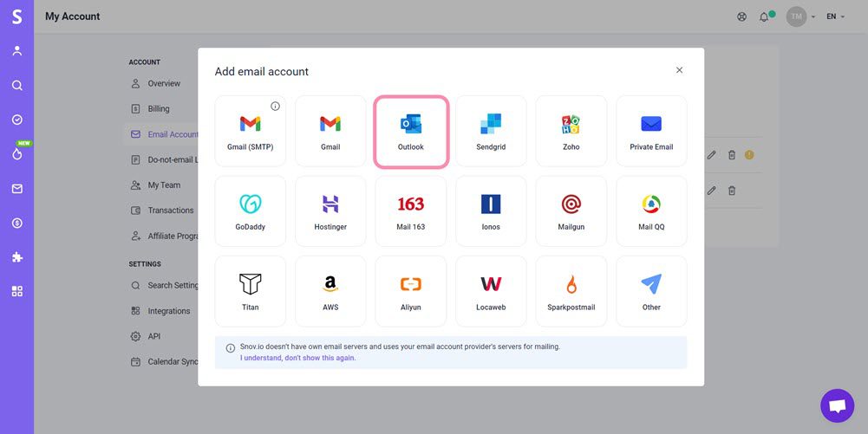
Task: Choose the Titan provider card
Action: [x=251, y=291]
